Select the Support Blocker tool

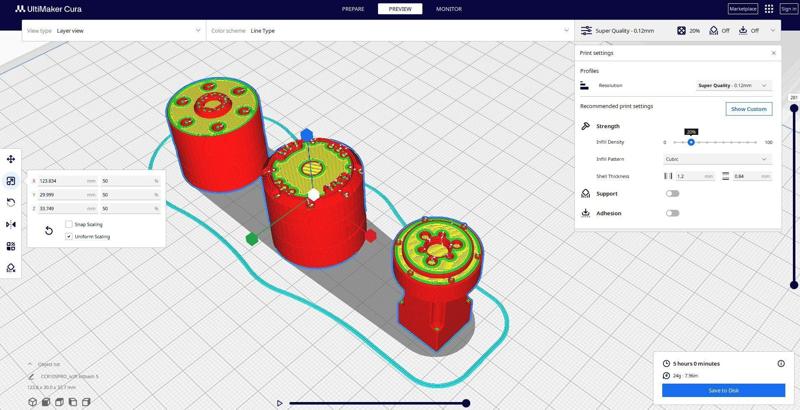pyautogui.click(x=11, y=268)
